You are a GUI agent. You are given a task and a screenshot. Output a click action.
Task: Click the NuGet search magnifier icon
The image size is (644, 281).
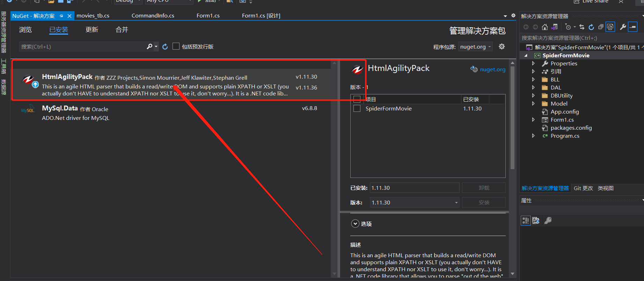[149, 46]
